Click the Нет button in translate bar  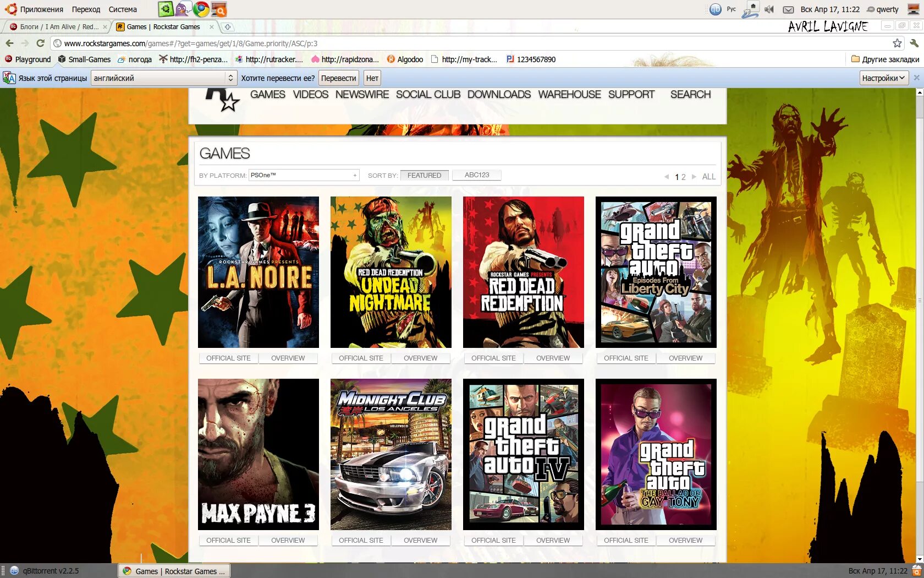tap(372, 78)
